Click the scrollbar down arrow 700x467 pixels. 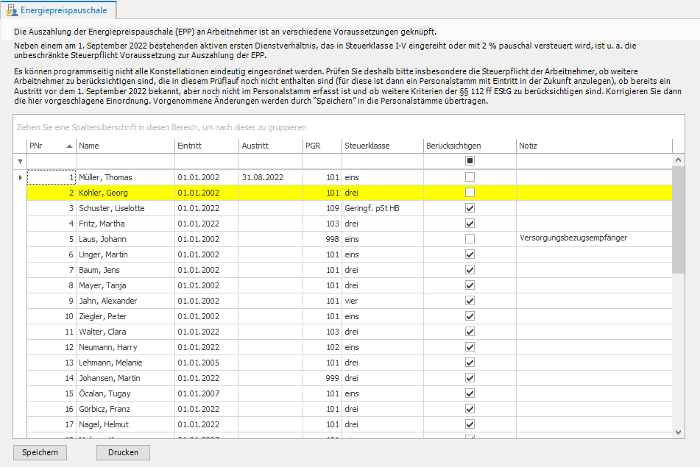click(x=678, y=432)
